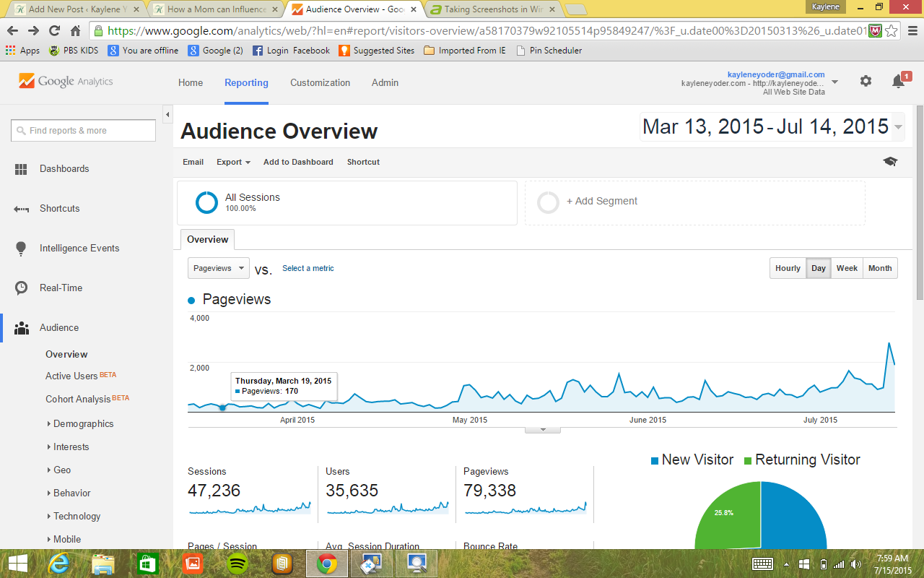Open Cohort Analysis report
Image resolution: width=924 pixels, height=578 pixels.
tap(78, 399)
